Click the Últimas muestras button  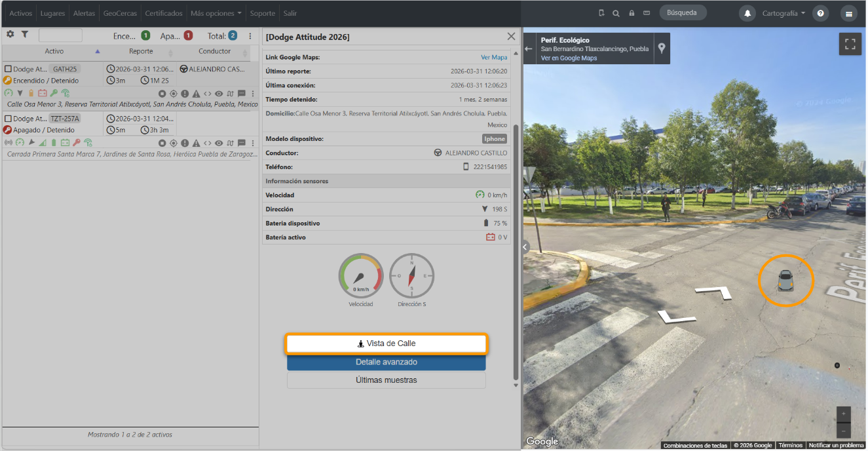pyautogui.click(x=387, y=380)
